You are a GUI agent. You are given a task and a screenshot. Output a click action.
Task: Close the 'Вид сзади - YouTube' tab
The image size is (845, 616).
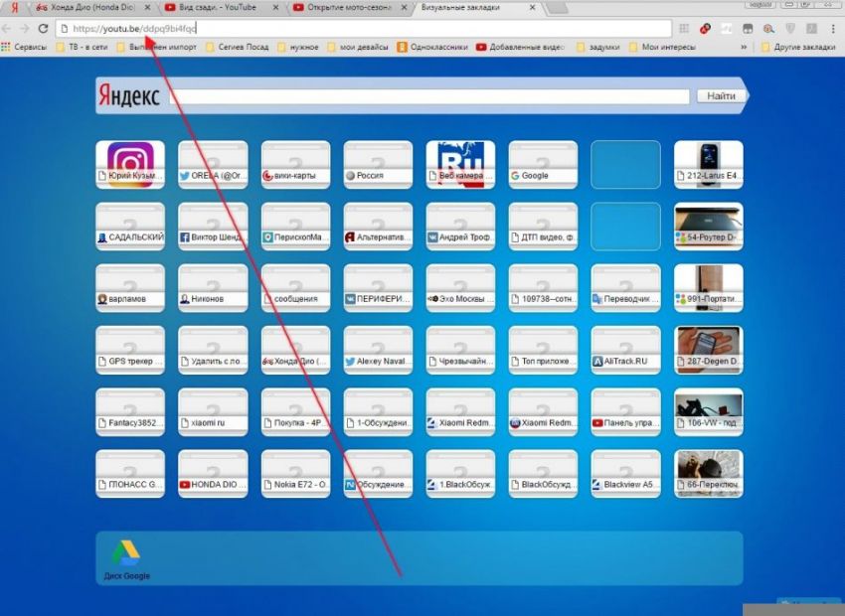[x=277, y=8]
